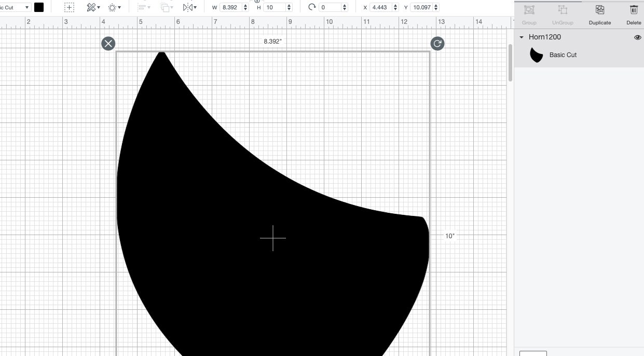This screenshot has height=356, width=644.
Task: Select the Offset tool icon
Action: [112, 7]
